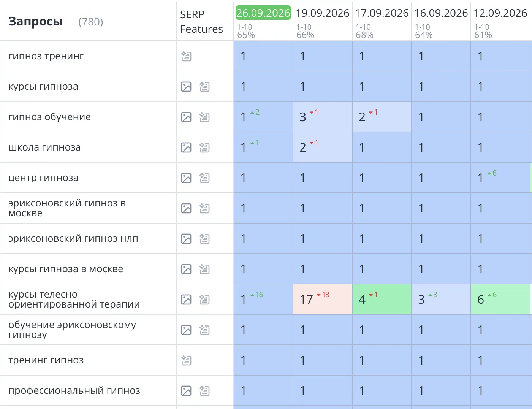Click news snippet icon for центр гипноза
532x409 pixels.
click(x=204, y=178)
